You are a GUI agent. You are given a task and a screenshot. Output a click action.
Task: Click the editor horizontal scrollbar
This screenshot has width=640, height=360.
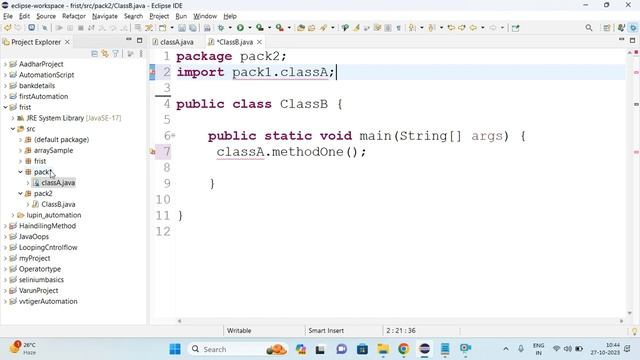coord(400,321)
